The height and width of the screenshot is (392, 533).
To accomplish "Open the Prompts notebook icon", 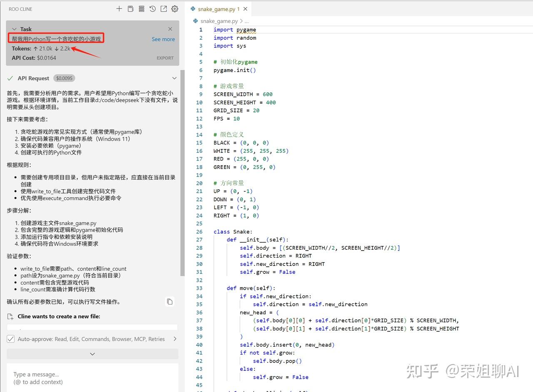I will click(130, 8).
